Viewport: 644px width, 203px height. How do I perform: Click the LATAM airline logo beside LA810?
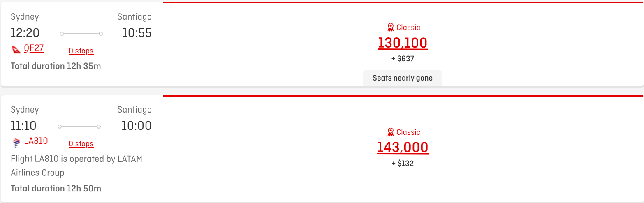[16, 143]
